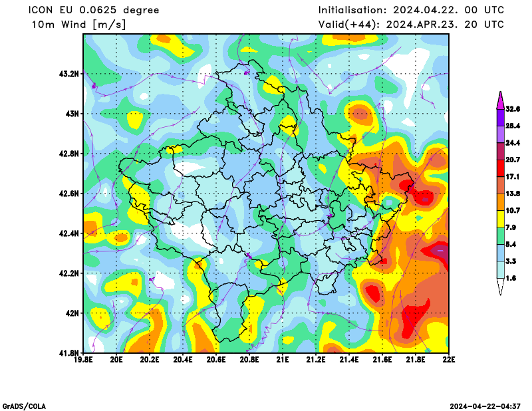Screen dimensions: 532x411
Task: Click the 20.8E longitude label
Action: 249,359
